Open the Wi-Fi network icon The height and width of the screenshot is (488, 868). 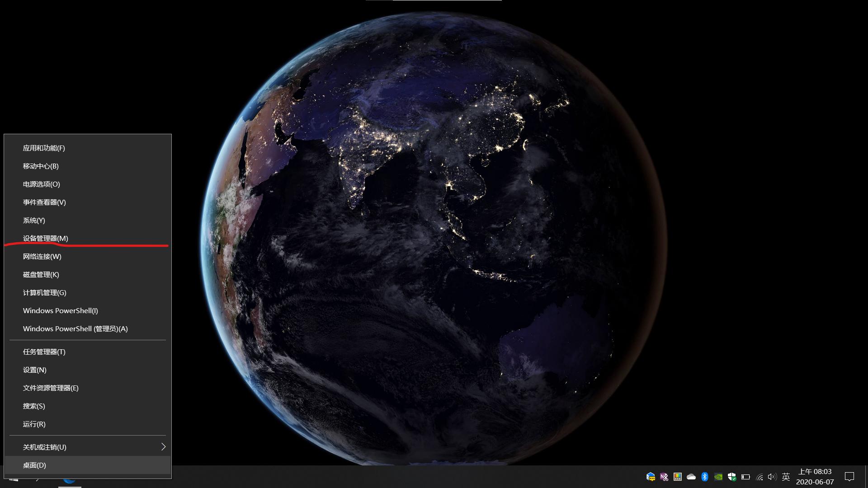[x=759, y=477]
